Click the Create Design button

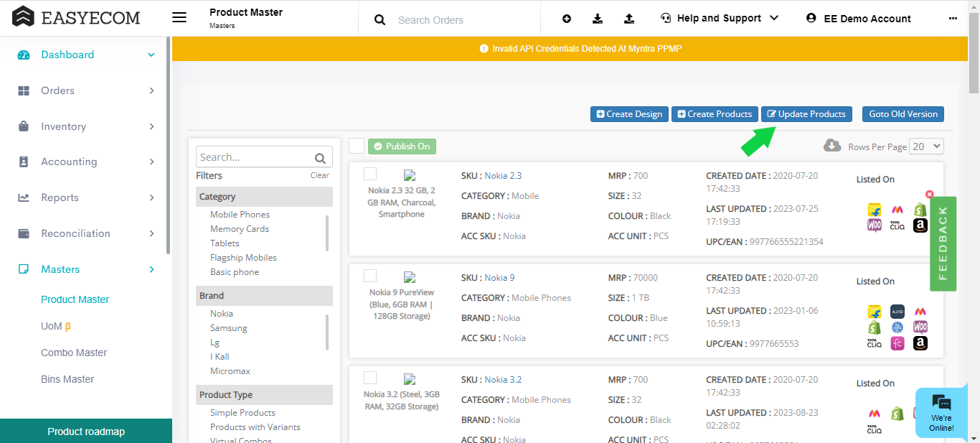[x=629, y=114]
